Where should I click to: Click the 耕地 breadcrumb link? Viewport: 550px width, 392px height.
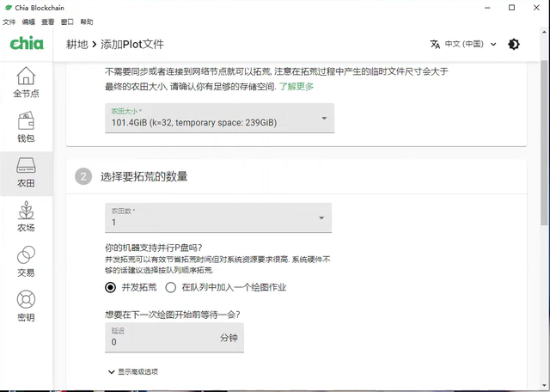pyautogui.click(x=76, y=44)
